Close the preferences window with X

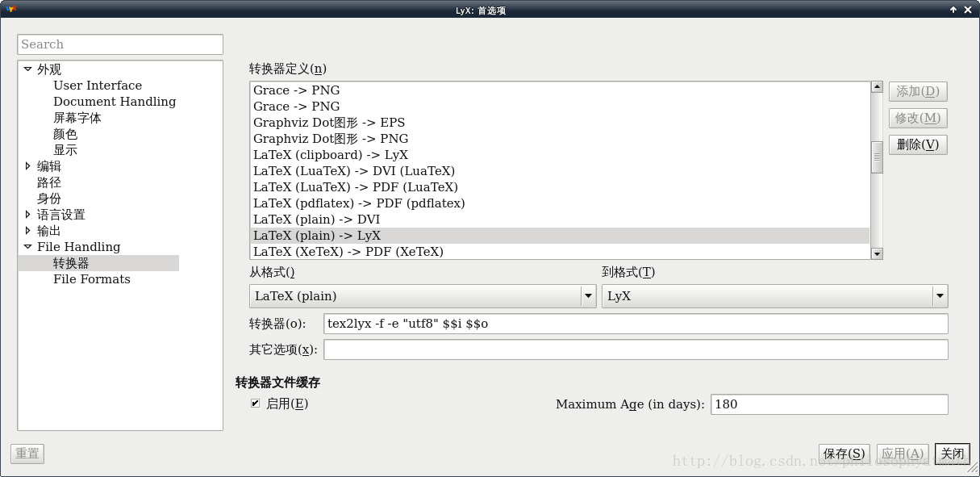969,10
